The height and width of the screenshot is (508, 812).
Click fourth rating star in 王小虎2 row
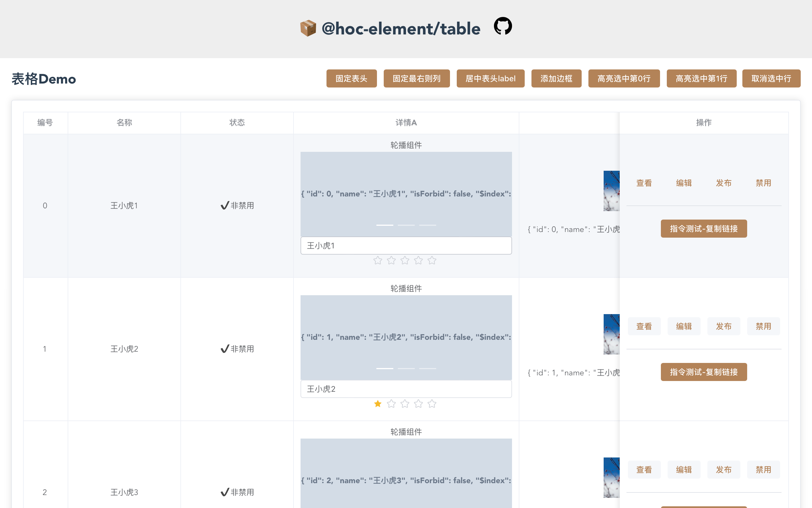(418, 404)
